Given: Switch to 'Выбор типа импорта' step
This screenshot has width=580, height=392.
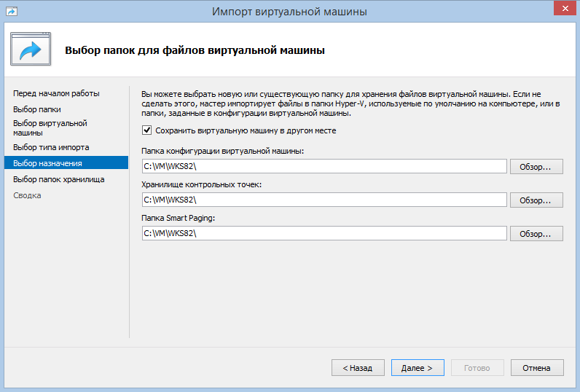Looking at the screenshot, I should point(51,147).
